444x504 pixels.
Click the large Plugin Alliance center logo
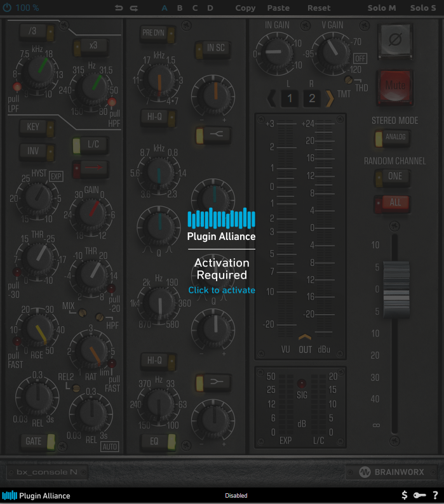click(x=221, y=224)
